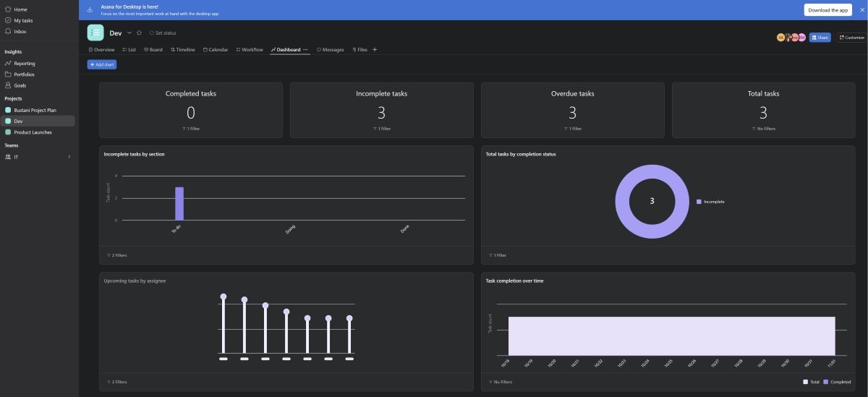Open Portfolios in the sidebar
This screenshot has width=868, height=397.
pos(24,74)
